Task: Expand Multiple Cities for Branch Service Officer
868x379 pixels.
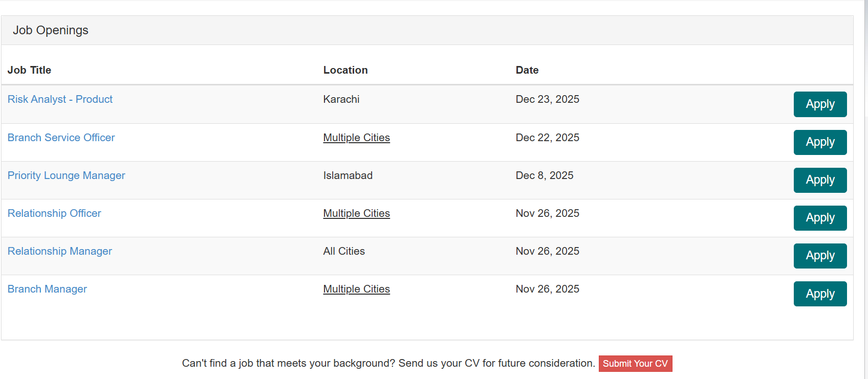Action: click(x=356, y=138)
